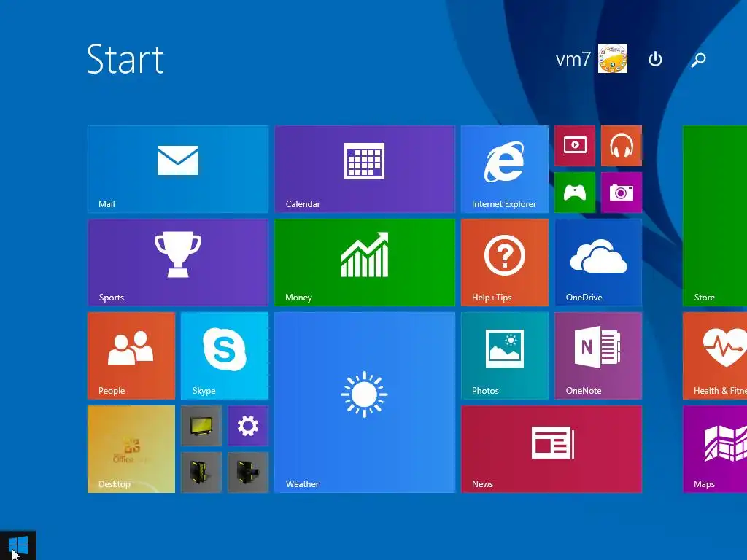Open the small red Video tile
The height and width of the screenshot is (560, 747).
click(x=575, y=146)
